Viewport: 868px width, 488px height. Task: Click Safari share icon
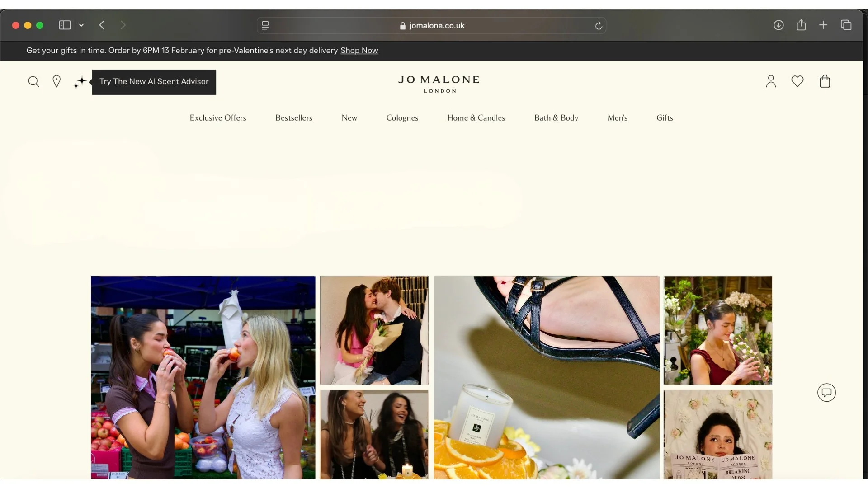tap(801, 25)
